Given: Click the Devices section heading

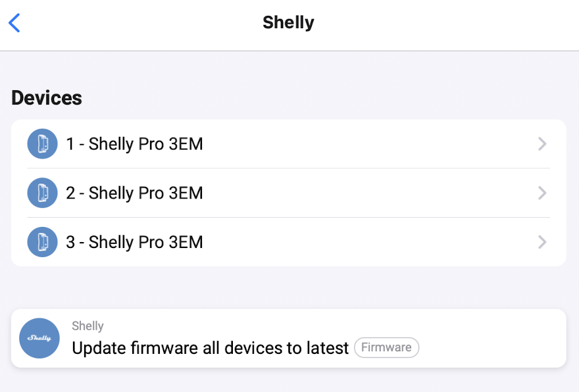Looking at the screenshot, I should click(47, 98).
